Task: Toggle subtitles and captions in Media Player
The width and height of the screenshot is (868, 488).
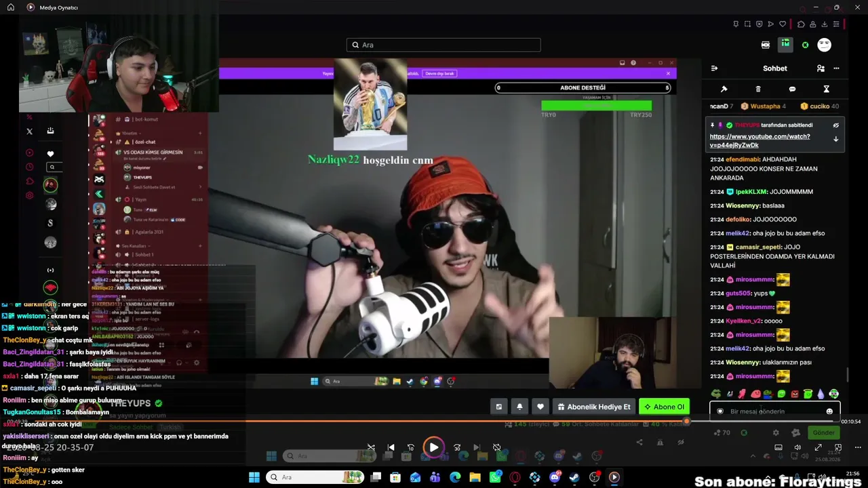Action: 778,447
